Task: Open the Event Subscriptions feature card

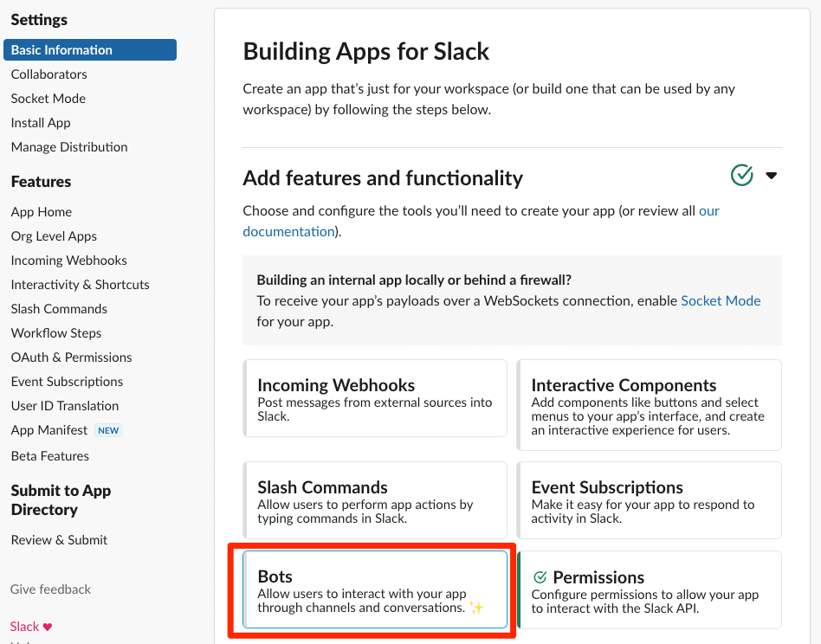Action: point(650,500)
